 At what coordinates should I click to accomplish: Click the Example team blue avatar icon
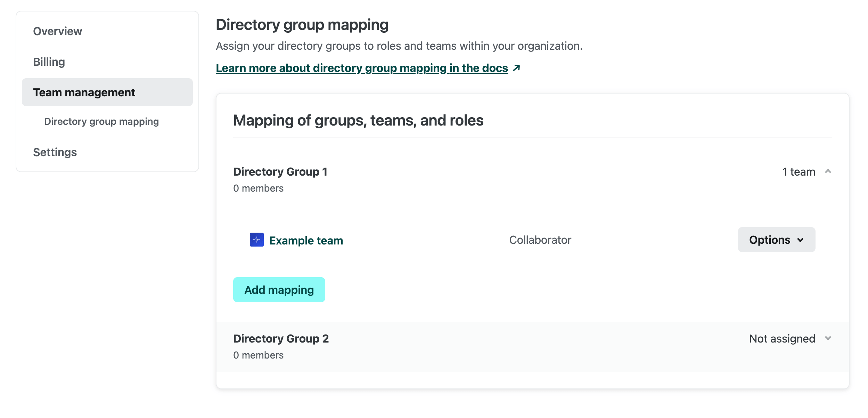(256, 240)
